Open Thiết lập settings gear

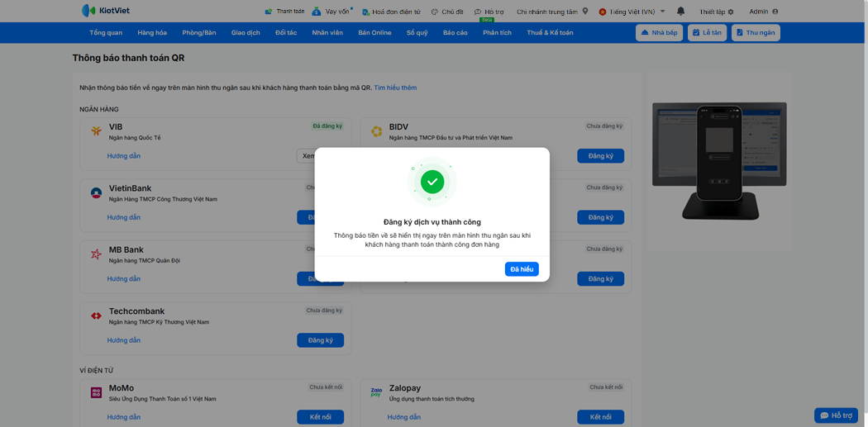[x=717, y=12]
